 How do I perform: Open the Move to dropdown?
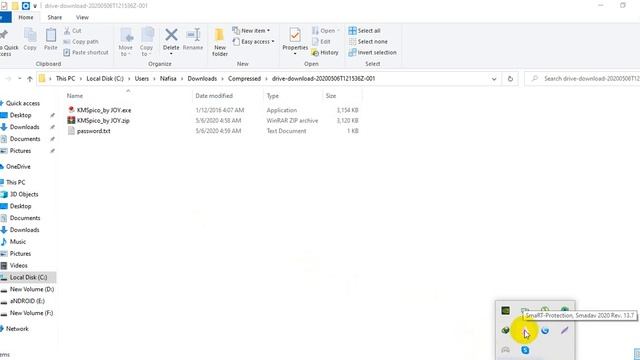[x=126, y=42]
